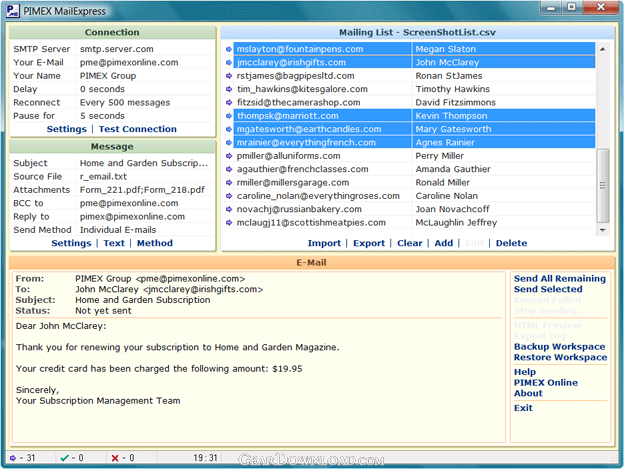Click the mailing list scroll up arrow
The width and height of the screenshot is (624, 469).
pyautogui.click(x=603, y=49)
